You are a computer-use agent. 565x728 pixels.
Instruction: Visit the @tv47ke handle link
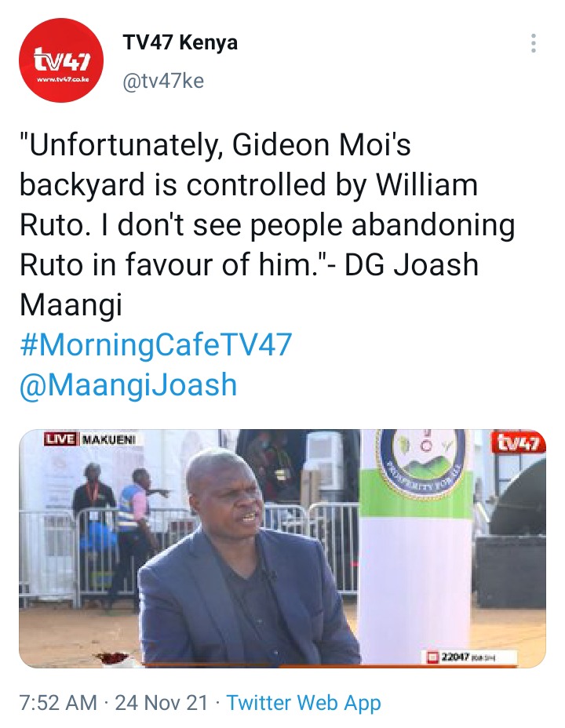163,81
